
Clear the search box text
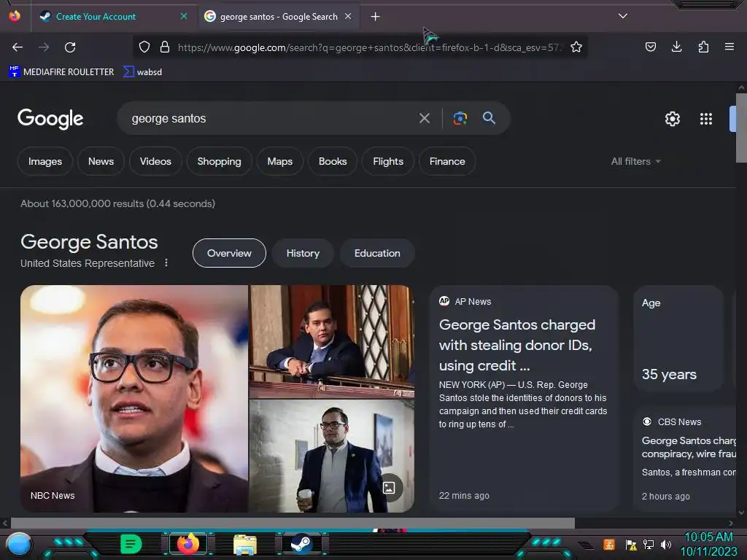(x=425, y=118)
